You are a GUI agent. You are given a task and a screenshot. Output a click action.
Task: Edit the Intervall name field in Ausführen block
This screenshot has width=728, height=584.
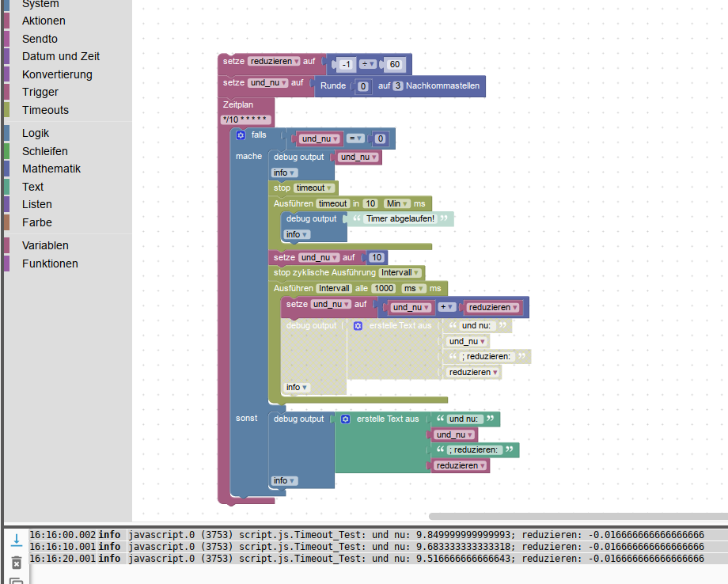[334, 289]
